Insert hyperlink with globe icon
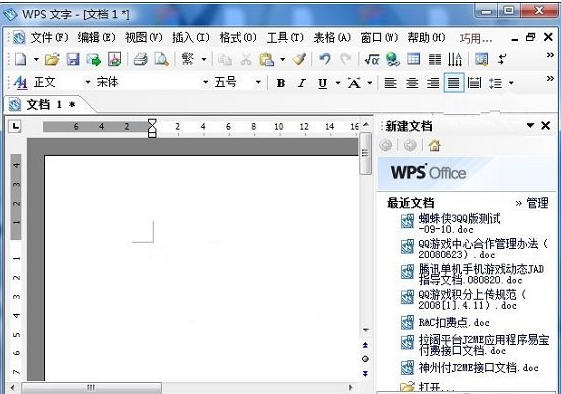Image resolution: width=561 pixels, height=394 pixels. pyautogui.click(x=393, y=59)
